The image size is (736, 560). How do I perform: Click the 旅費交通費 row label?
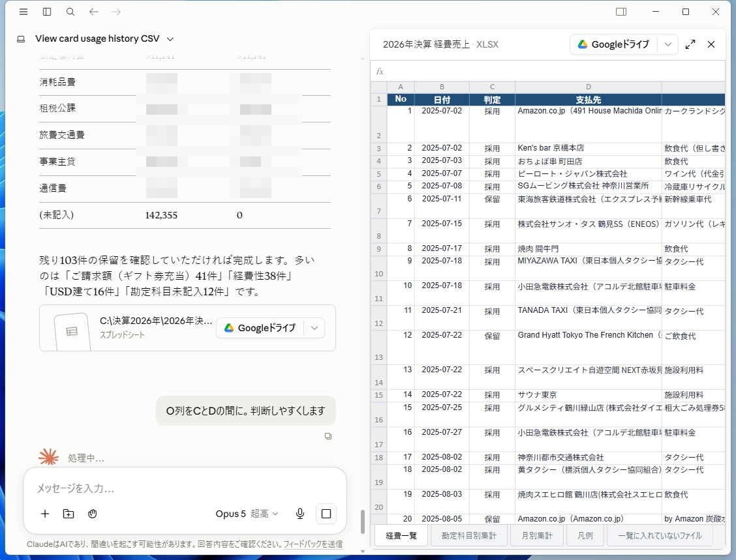pos(62,135)
